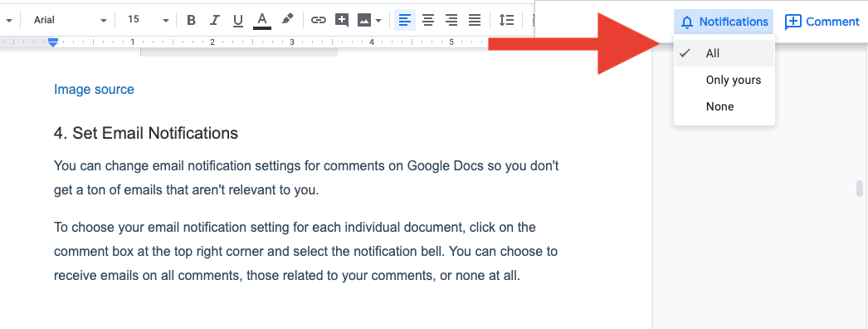The width and height of the screenshot is (868, 329).
Task: Open the highlight color pen tool
Action: pos(287,20)
